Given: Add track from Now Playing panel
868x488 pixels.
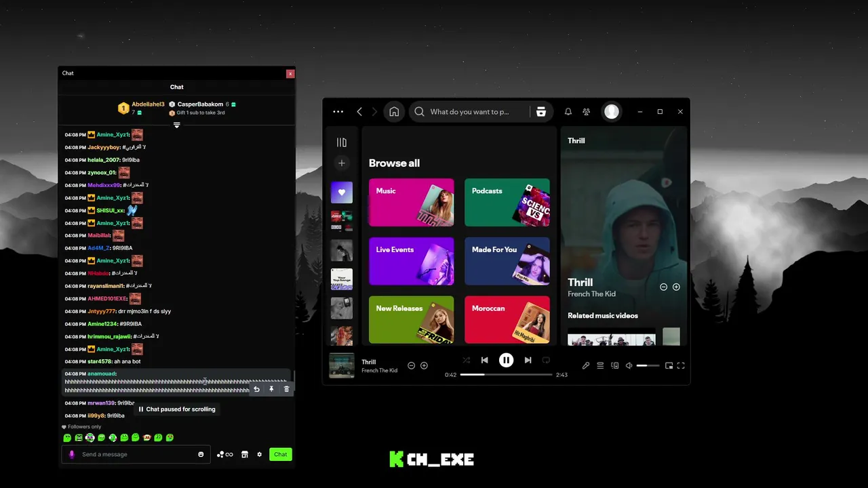Looking at the screenshot, I should (676, 287).
